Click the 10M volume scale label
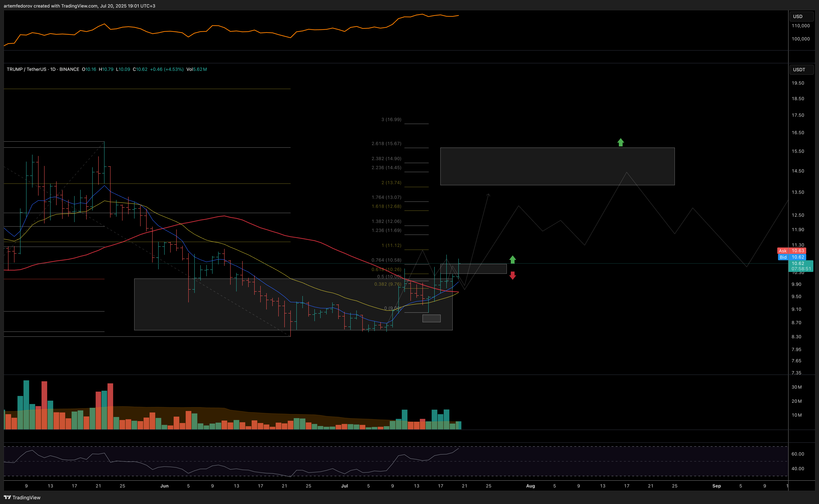 click(x=797, y=415)
